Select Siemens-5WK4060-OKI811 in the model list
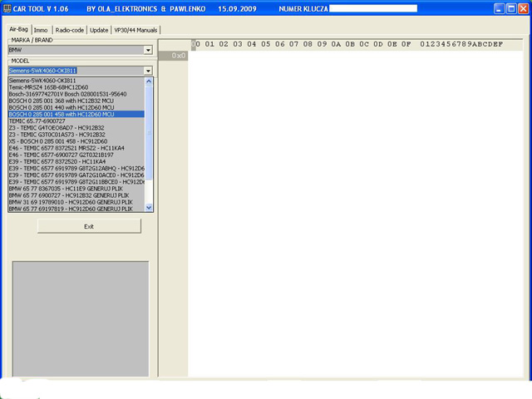The width and height of the screenshot is (532, 399). tap(76, 81)
